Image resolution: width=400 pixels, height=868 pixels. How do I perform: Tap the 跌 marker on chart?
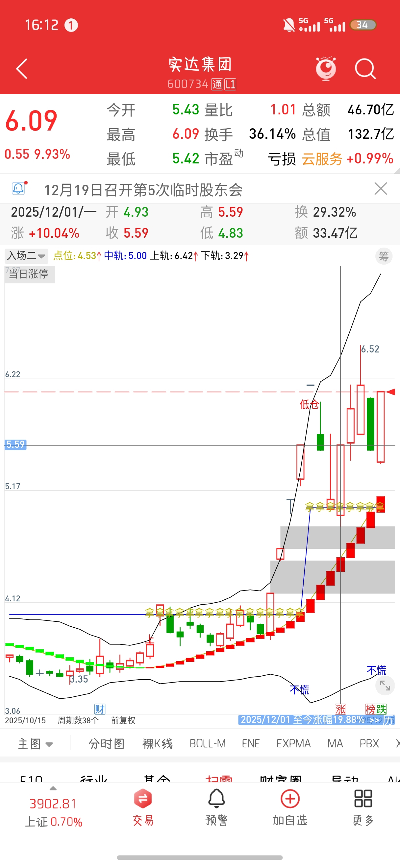point(382,709)
